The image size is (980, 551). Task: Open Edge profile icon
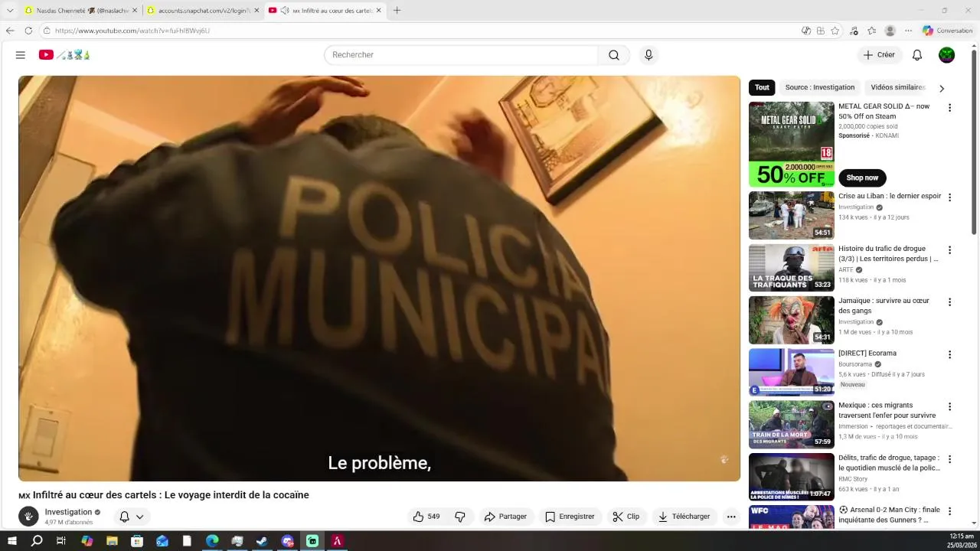[890, 31]
